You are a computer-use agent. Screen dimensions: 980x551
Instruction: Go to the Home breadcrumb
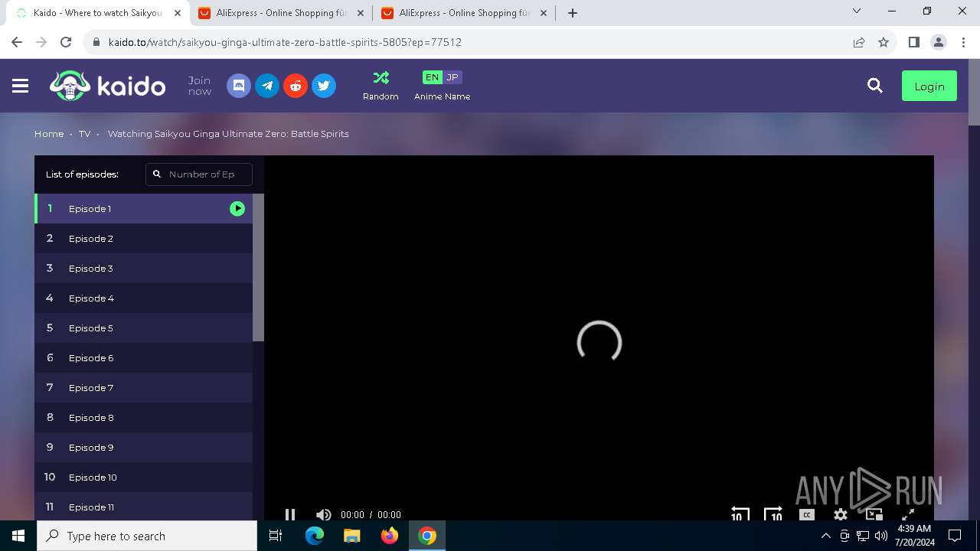click(x=49, y=134)
